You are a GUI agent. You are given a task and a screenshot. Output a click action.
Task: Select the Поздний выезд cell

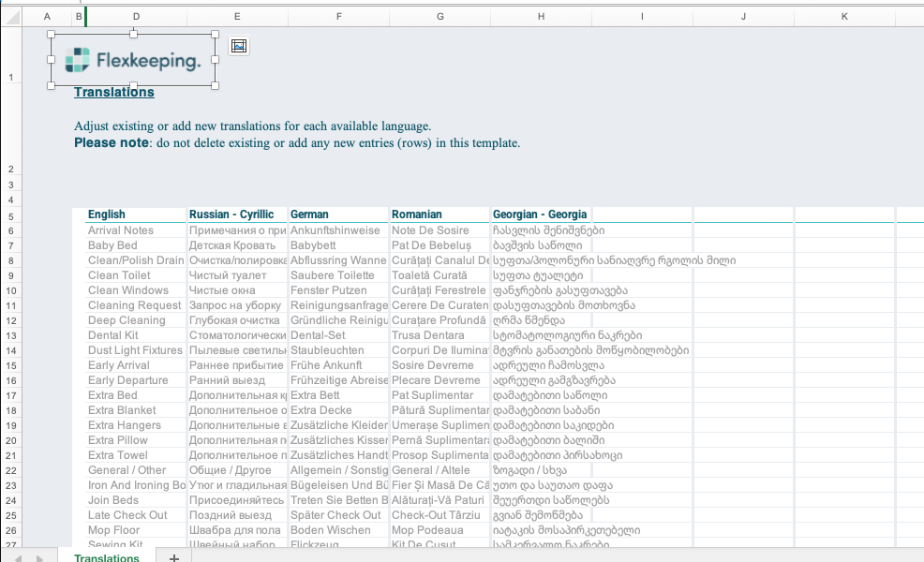coord(237,515)
